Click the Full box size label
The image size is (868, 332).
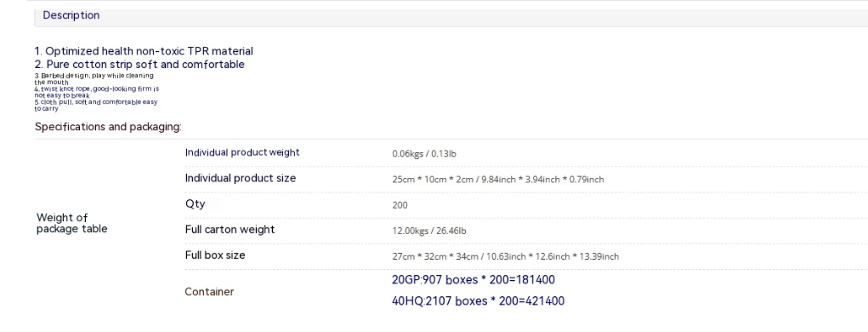215,255
